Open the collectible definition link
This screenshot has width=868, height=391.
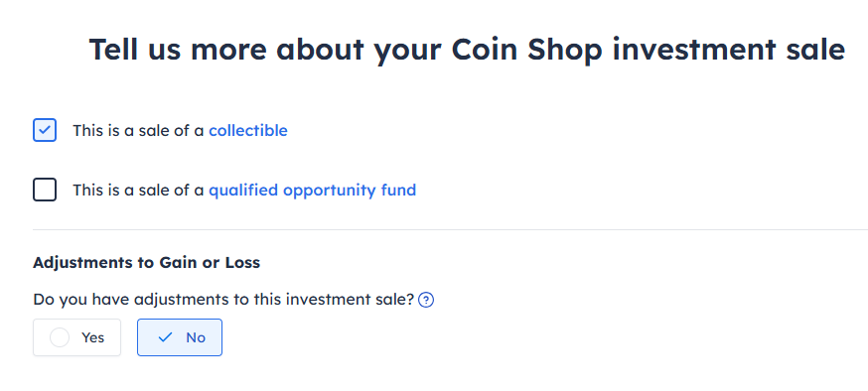coord(248,131)
